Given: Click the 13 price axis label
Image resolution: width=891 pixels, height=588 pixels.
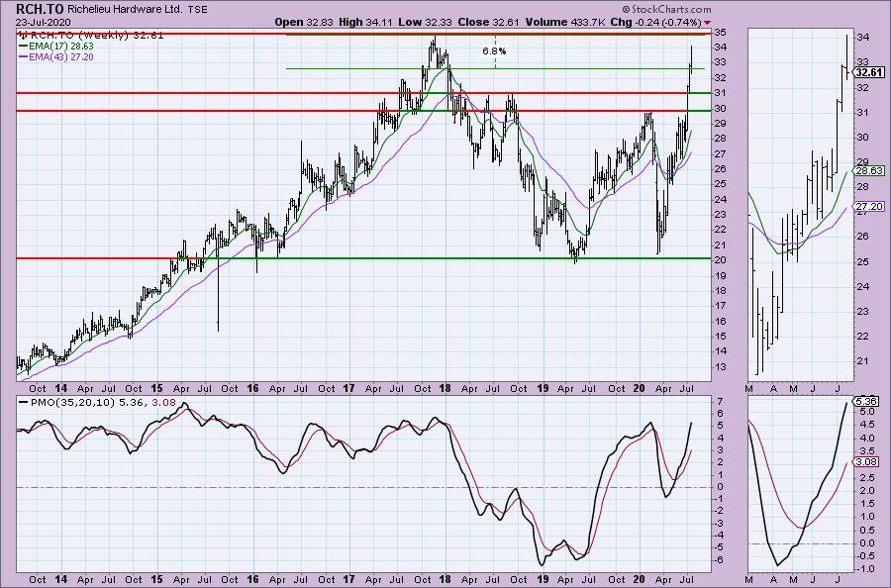Looking at the screenshot, I should click(x=720, y=367).
